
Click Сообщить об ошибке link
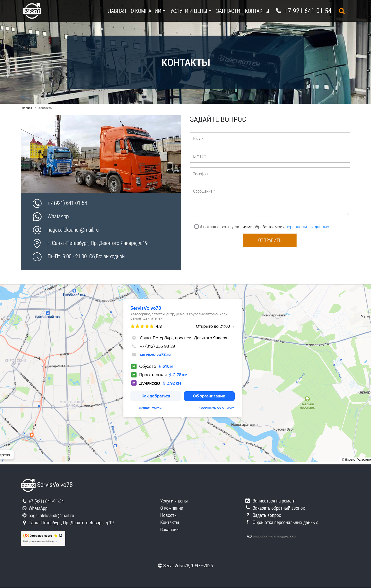click(217, 408)
